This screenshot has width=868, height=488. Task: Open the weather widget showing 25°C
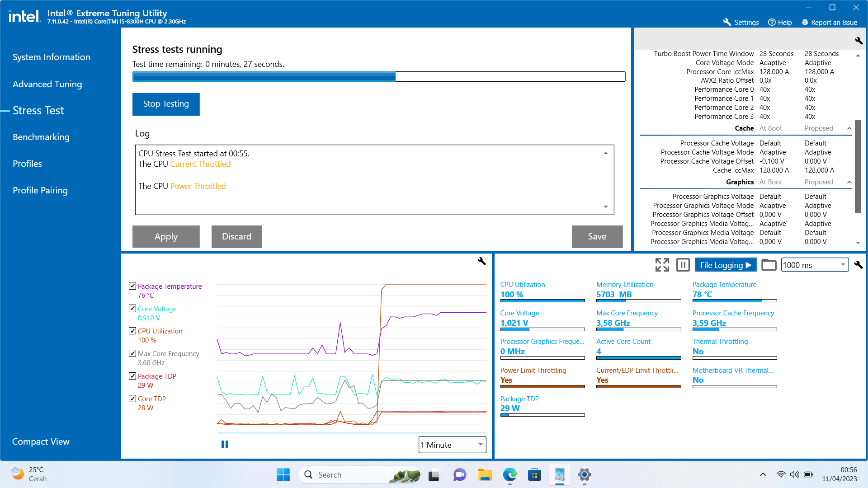click(x=29, y=474)
